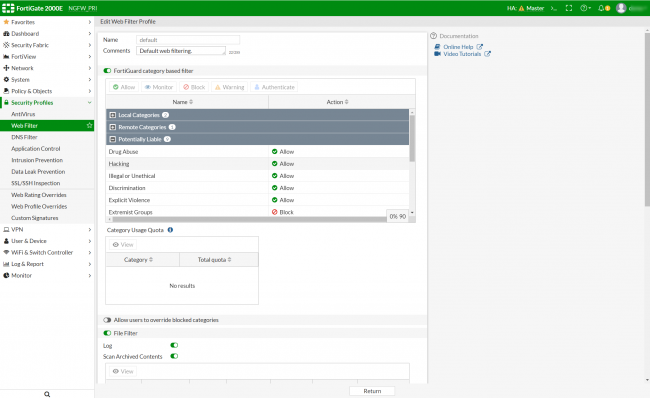
Task: Click the WiFi & Switch Controller icon
Action: pyautogui.click(x=6, y=252)
